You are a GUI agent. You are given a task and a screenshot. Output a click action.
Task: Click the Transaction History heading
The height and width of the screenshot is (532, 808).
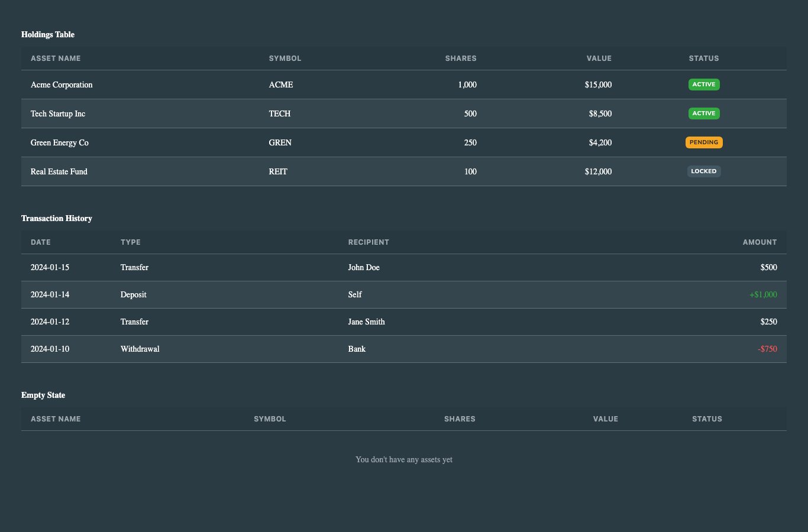click(57, 218)
